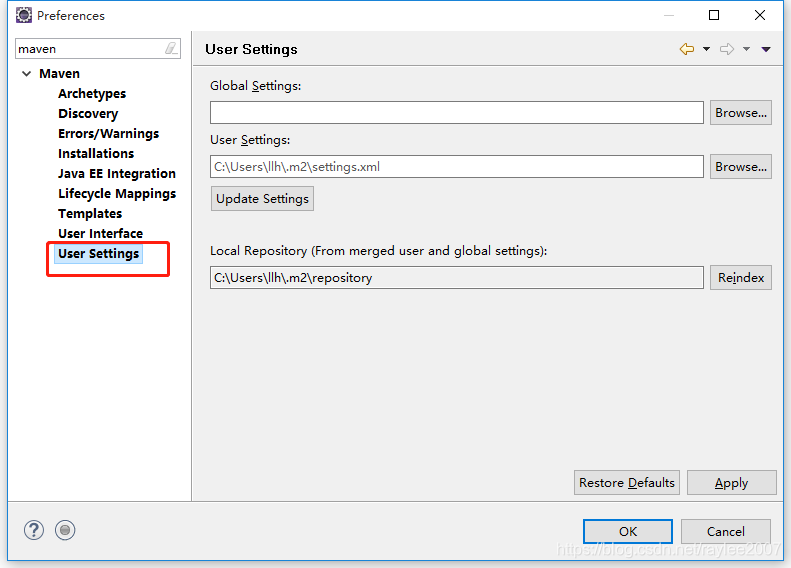Click the Eclipse icon in the title bar
The image size is (791, 568).
coord(23,15)
